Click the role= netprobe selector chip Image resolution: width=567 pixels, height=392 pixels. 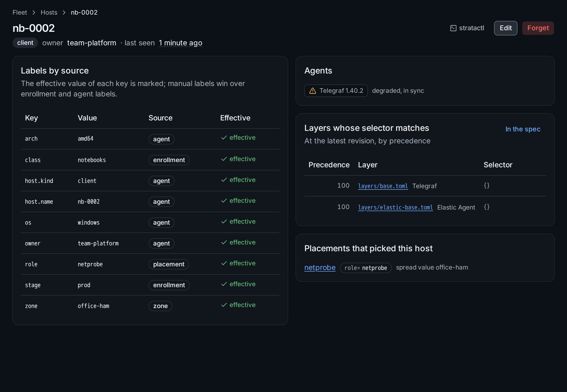click(366, 268)
